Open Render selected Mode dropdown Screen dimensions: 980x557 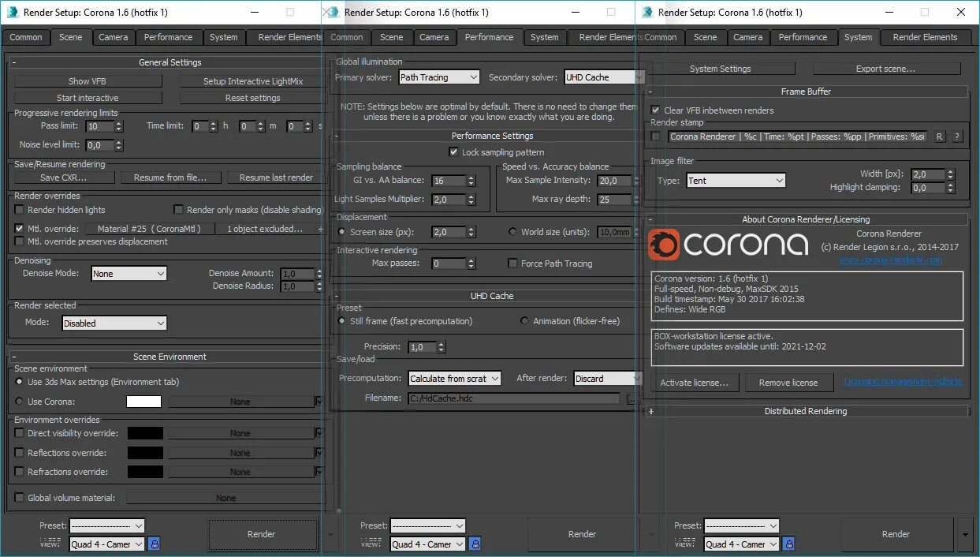(x=114, y=323)
